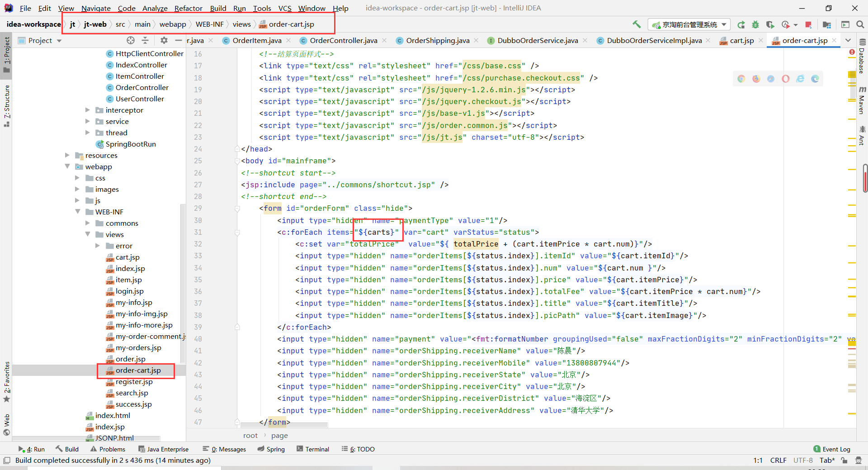Fold the form block at line 29
The image size is (868, 470).
click(x=237, y=209)
